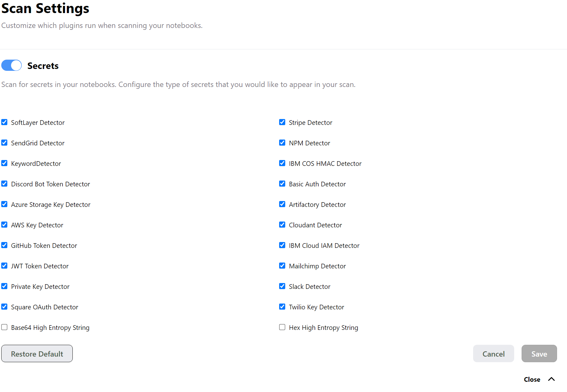Click the Close text label
The image size is (567, 392).
(x=532, y=379)
